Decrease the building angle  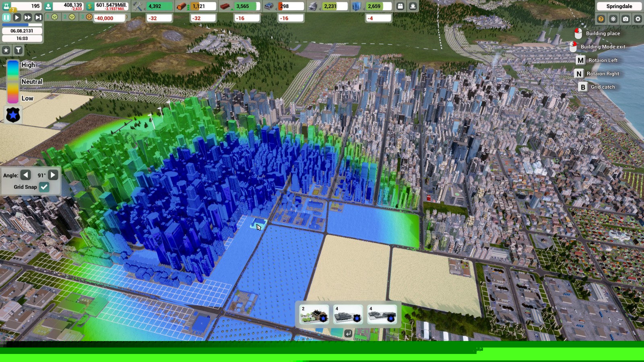[x=25, y=175]
